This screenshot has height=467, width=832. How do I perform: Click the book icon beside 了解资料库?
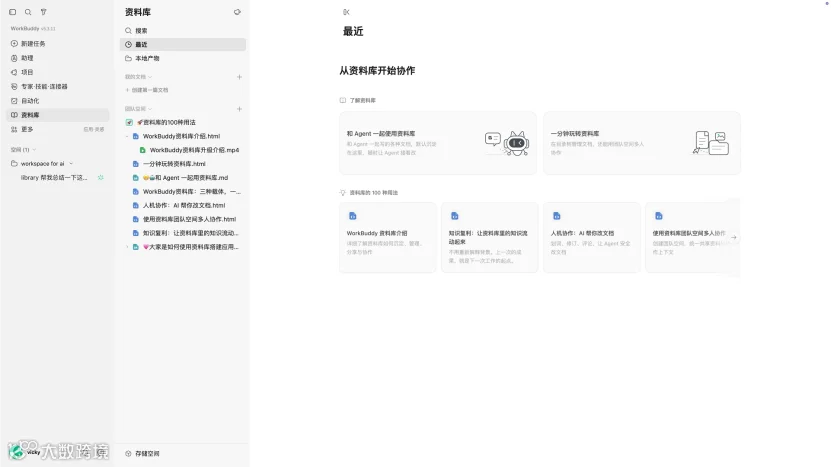point(343,100)
